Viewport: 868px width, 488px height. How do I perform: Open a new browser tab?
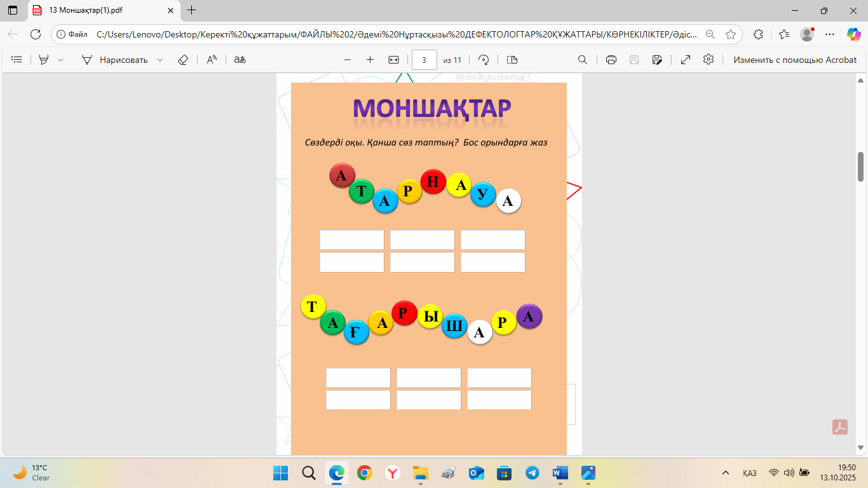click(x=192, y=10)
